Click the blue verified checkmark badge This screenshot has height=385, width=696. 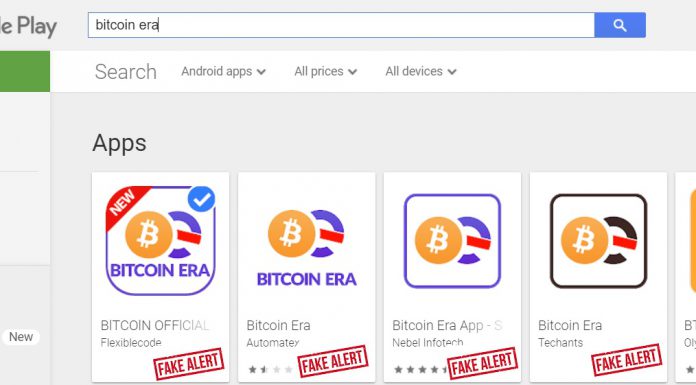point(202,199)
